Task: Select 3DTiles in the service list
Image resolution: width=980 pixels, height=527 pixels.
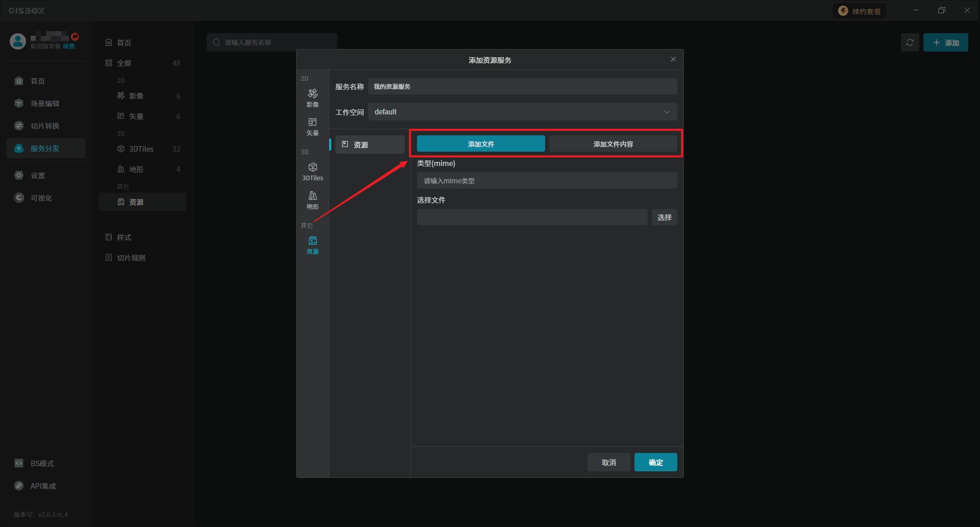Action: click(141, 149)
